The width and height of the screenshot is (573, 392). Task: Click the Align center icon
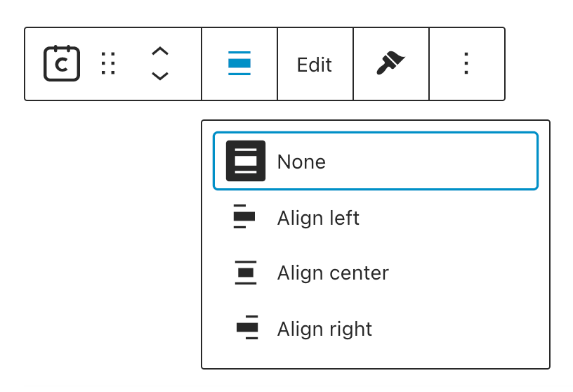click(x=246, y=273)
